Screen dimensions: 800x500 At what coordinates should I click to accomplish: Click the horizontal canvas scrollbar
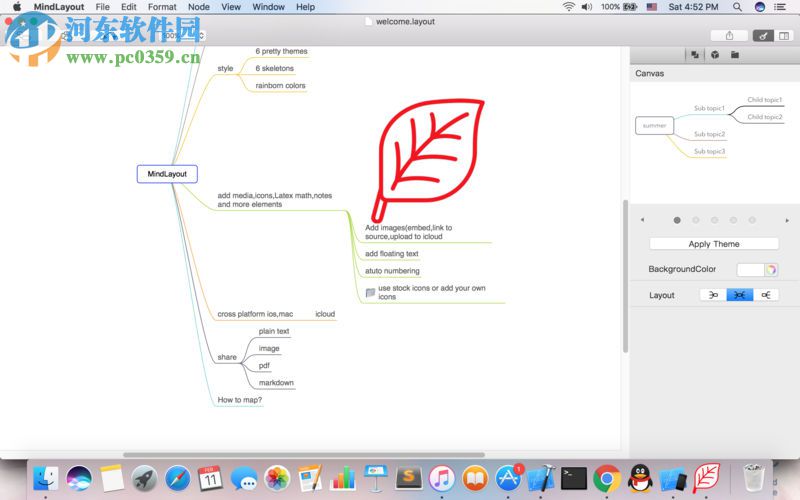[x=304, y=455]
